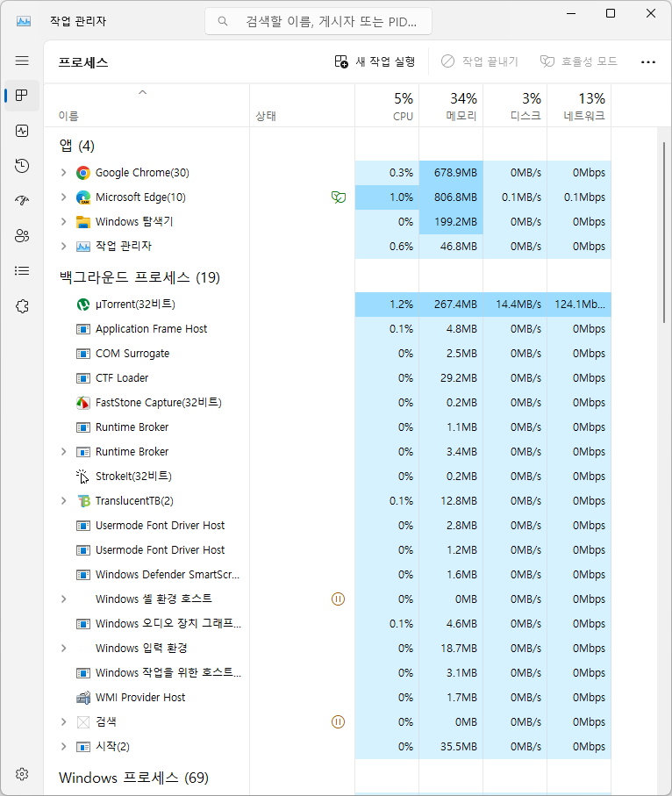Click the Windows 탐색기 folder icon
The image size is (672, 796).
click(83, 222)
